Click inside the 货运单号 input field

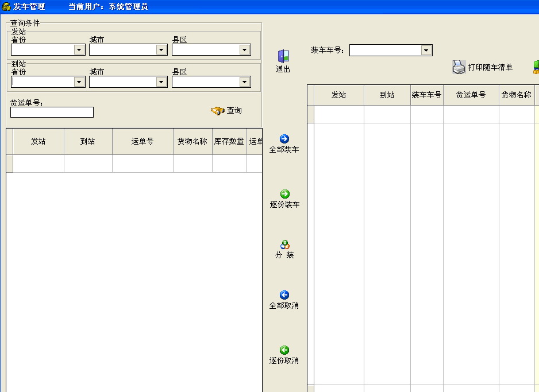click(x=51, y=112)
